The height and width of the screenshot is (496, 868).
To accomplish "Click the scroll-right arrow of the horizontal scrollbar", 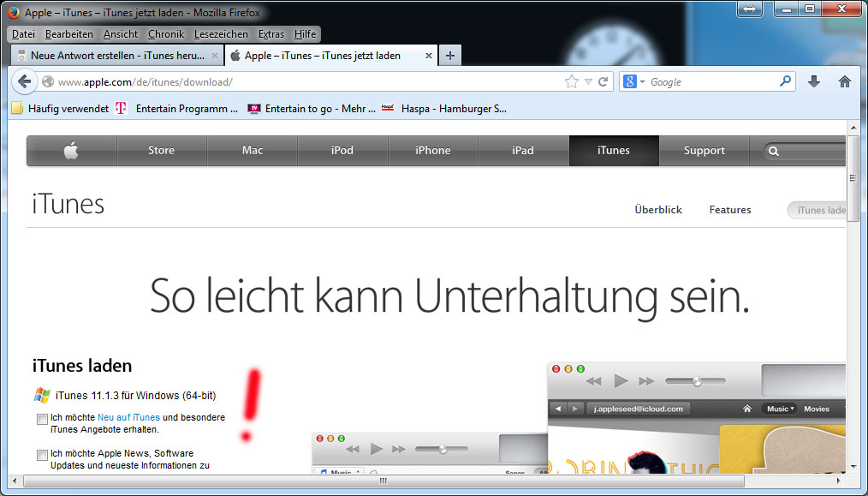I will tap(839, 481).
